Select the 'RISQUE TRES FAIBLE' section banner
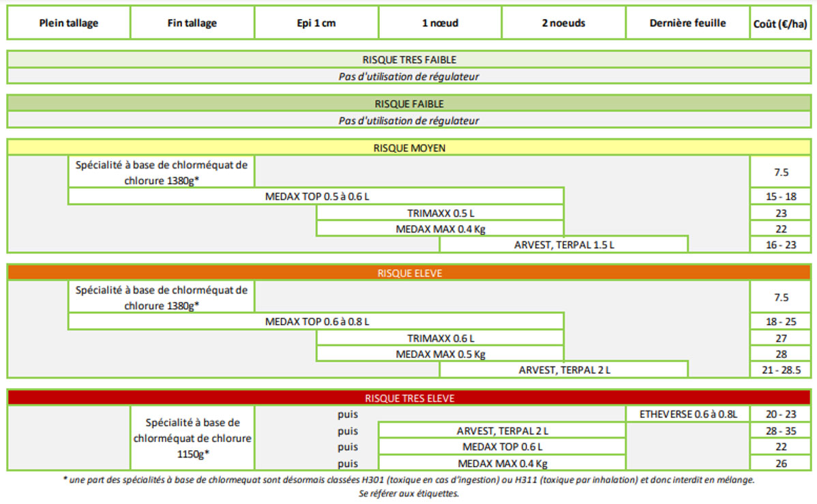817x504 pixels. pos(409,59)
